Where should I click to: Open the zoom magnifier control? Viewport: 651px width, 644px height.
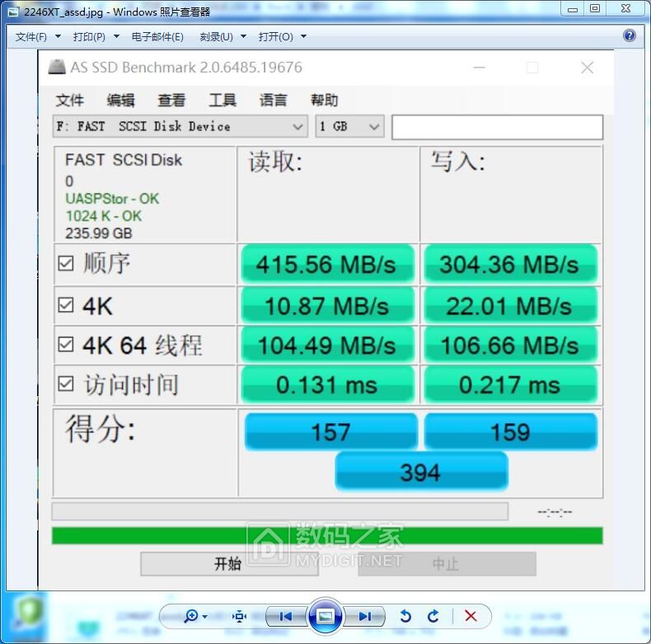(195, 616)
